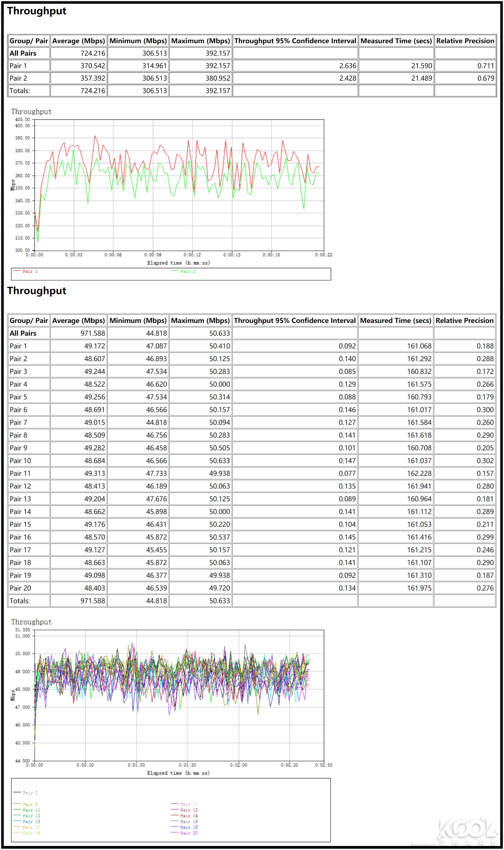The image size is (504, 850).
Task: Click the Pair 9 legend marker
Action: click(x=18, y=803)
